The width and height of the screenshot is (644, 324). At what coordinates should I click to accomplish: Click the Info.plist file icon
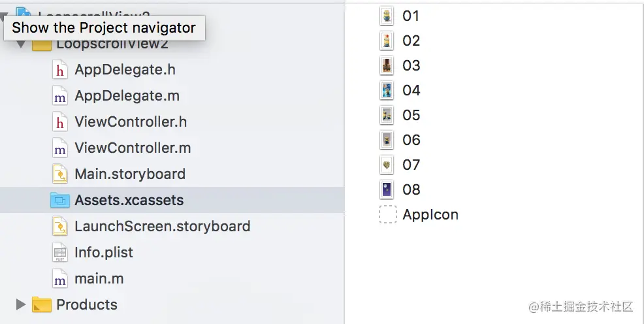coord(60,253)
